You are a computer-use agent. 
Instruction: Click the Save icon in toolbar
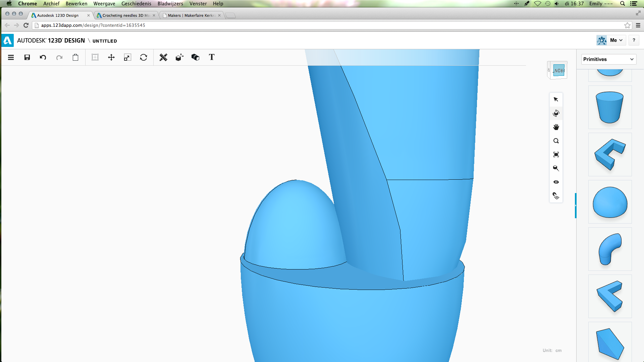[27, 57]
